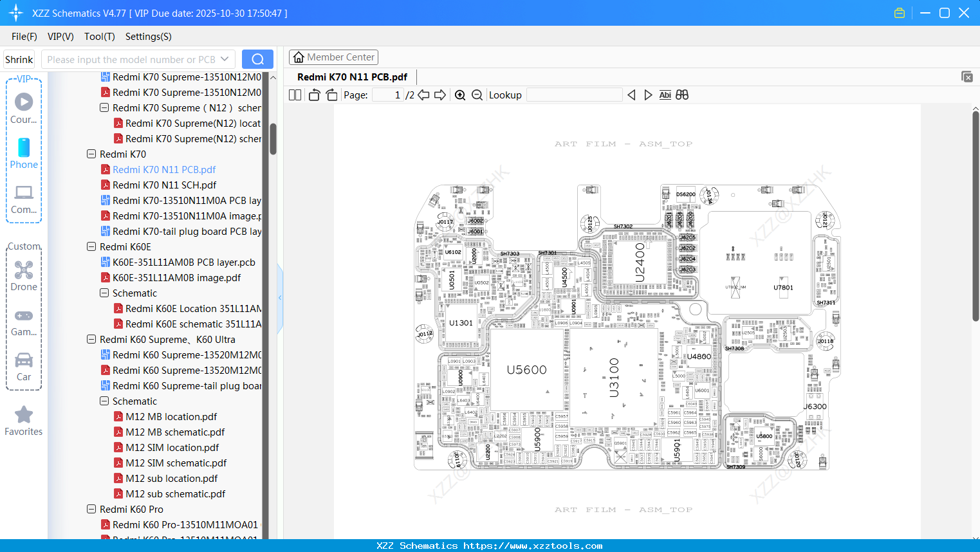This screenshot has height=552, width=980.
Task: Open the Game console category
Action: click(24, 322)
